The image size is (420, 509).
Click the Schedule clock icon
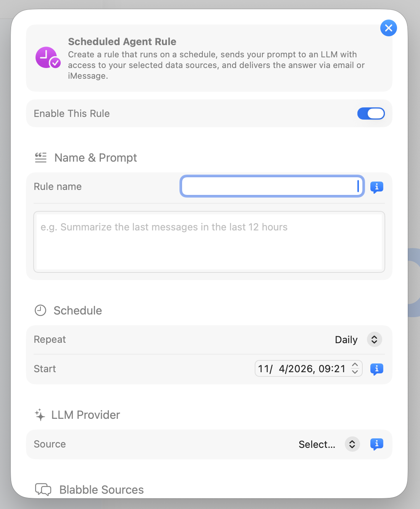click(x=40, y=311)
